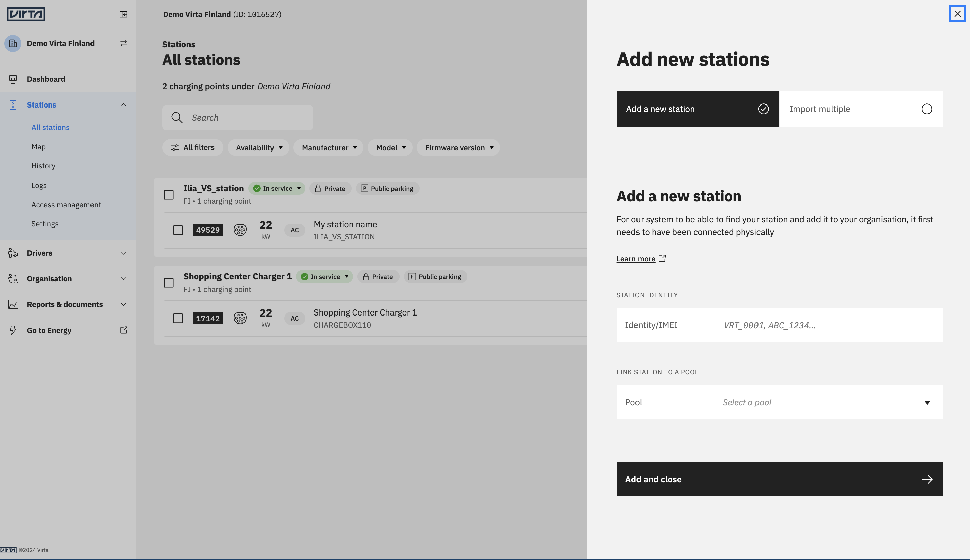Choose the Add a new station option
The width and height of the screenshot is (970, 560).
click(698, 109)
